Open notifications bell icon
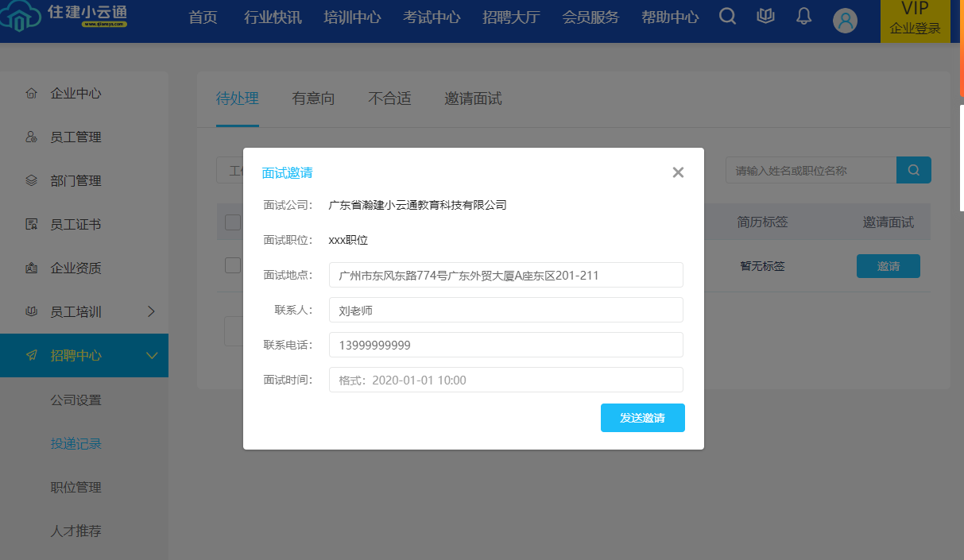This screenshot has height=560, width=964. (803, 17)
